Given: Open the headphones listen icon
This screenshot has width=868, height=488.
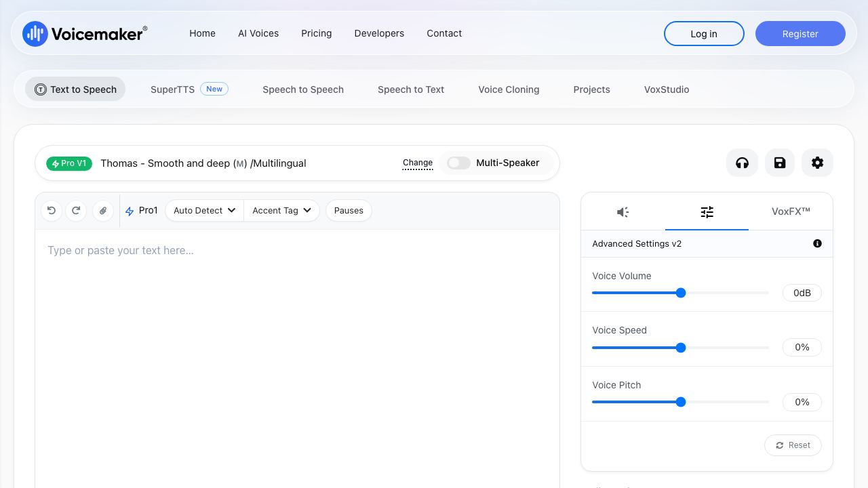Looking at the screenshot, I should (x=743, y=163).
